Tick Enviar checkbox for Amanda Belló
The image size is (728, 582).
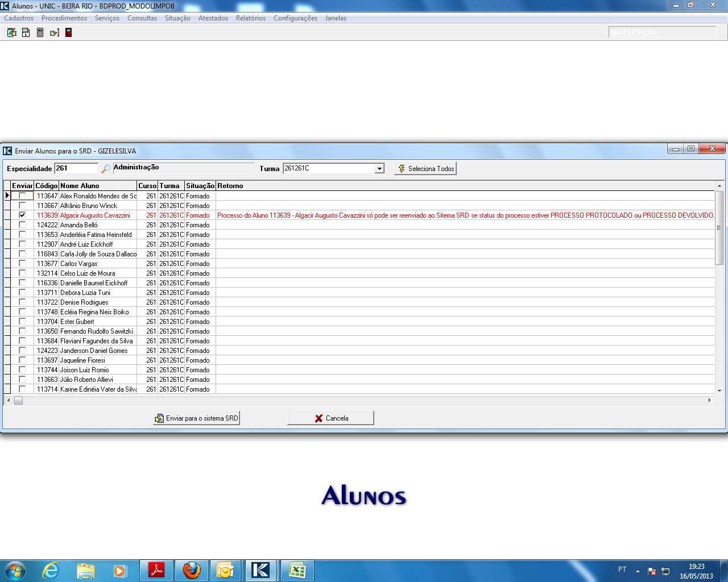pyautogui.click(x=22, y=225)
